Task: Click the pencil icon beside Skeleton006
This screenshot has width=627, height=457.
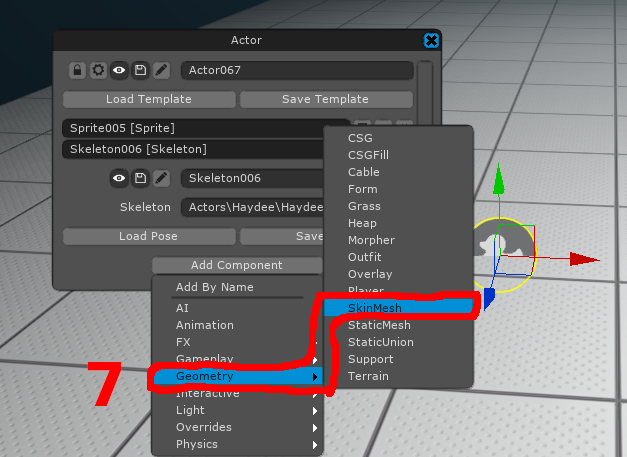Action: [x=162, y=178]
